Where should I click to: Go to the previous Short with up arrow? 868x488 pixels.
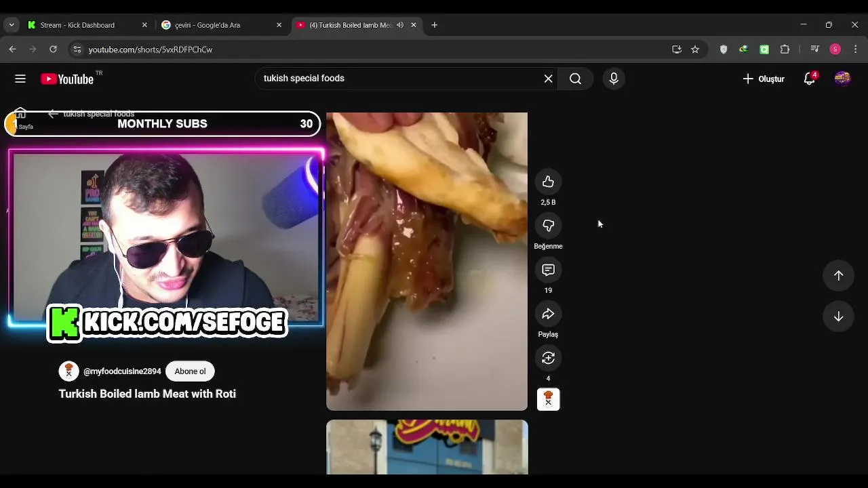pos(838,275)
